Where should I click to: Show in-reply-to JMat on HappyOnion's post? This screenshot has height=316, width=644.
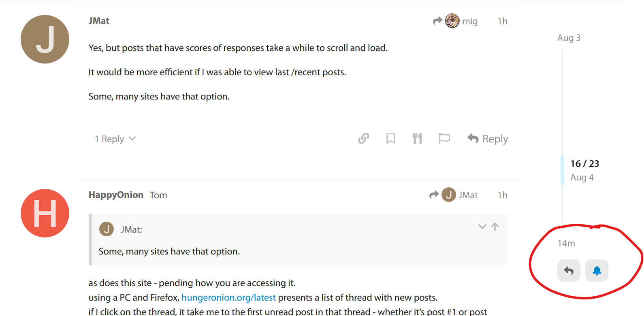pyautogui.click(x=454, y=195)
